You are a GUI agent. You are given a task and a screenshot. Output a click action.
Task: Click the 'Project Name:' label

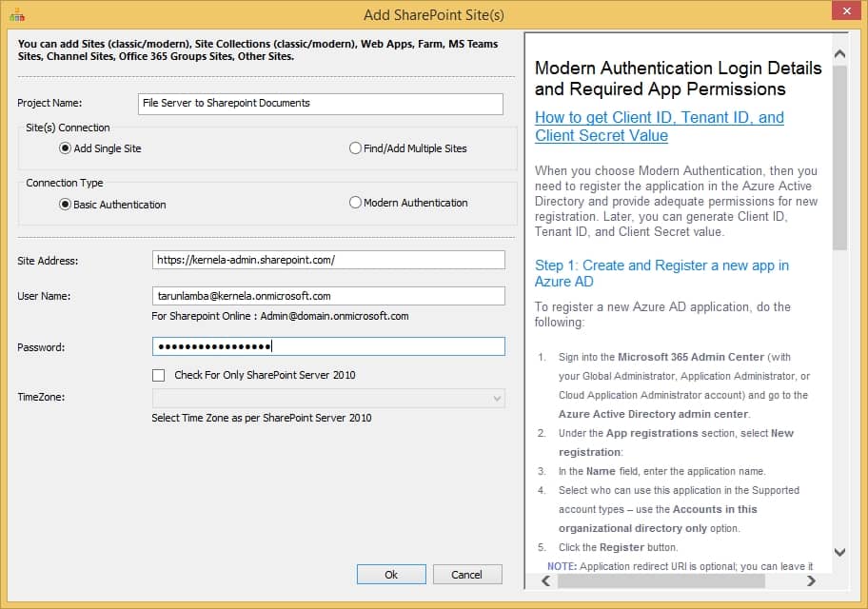[49, 103]
